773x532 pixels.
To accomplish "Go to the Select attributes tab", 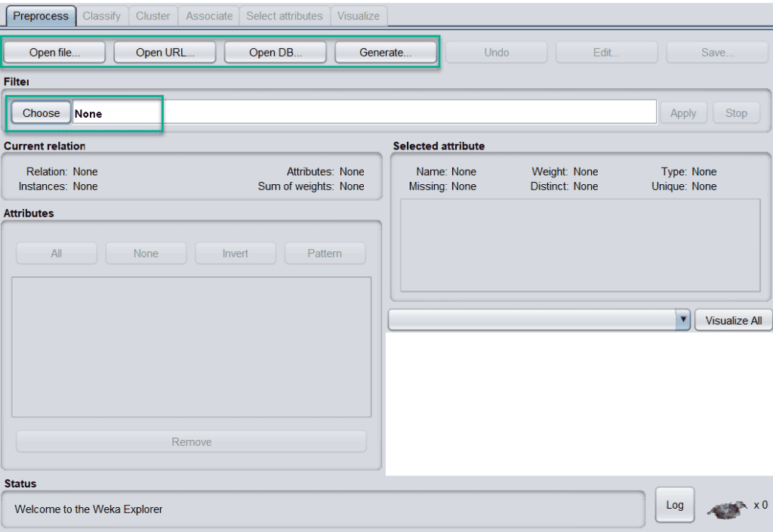I will tap(284, 15).
